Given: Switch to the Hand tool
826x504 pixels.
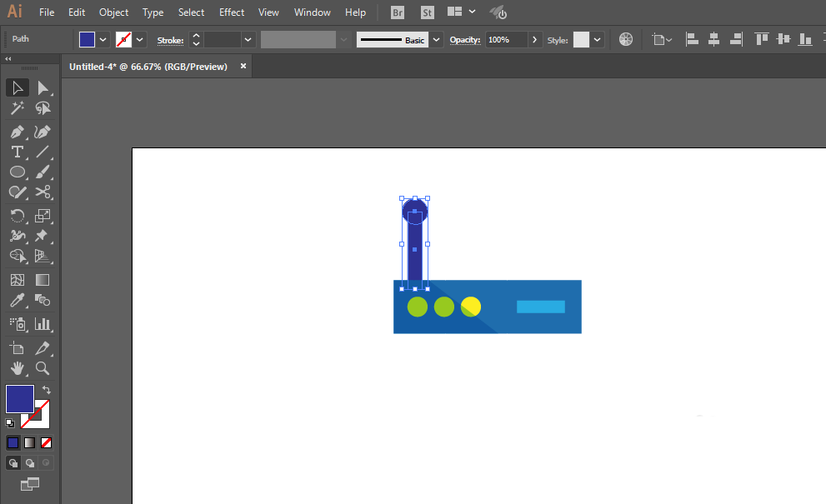Looking at the screenshot, I should pyautogui.click(x=17, y=367).
